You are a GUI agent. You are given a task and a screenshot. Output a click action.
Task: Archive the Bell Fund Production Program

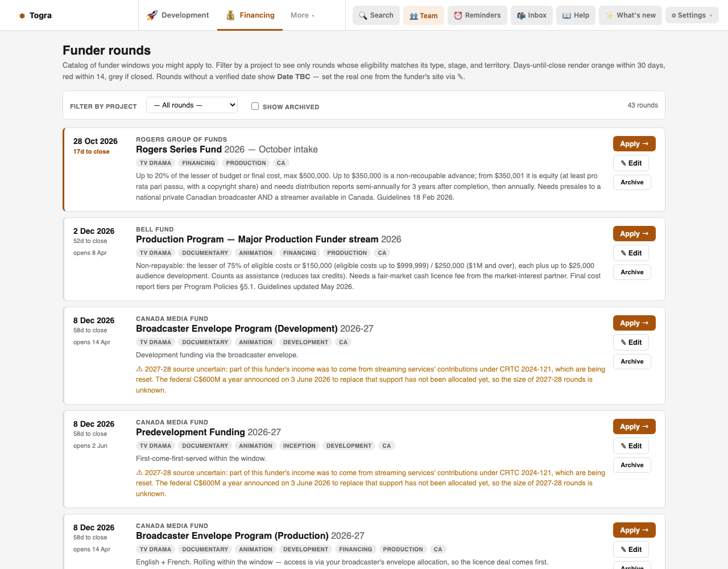[632, 272]
